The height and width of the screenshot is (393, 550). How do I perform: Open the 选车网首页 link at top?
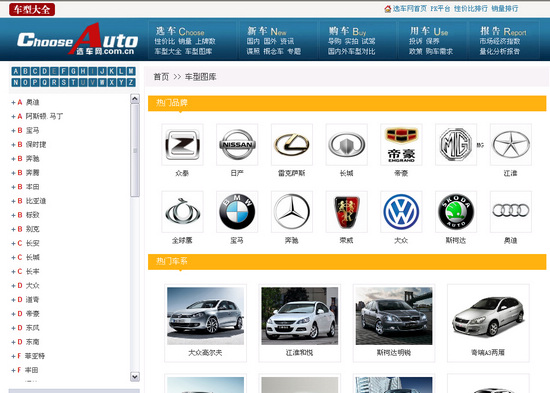(x=410, y=8)
